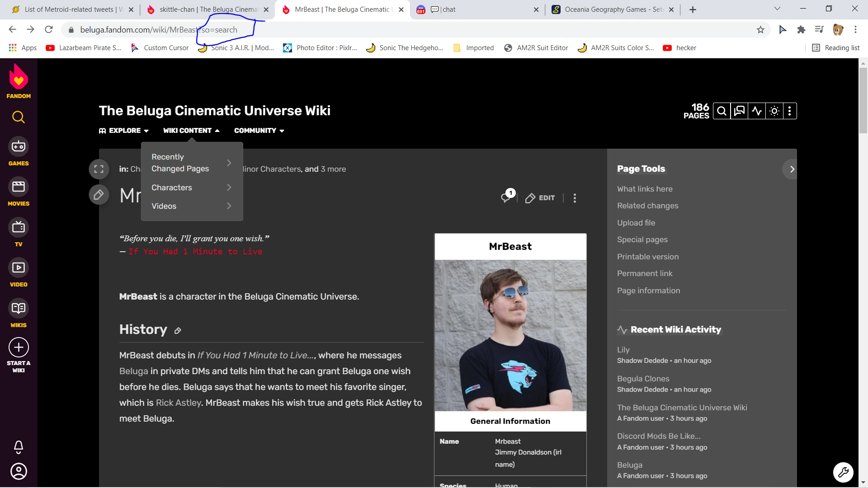The height and width of the screenshot is (488, 868).
Task: Switch theme using the sun icon
Action: tap(775, 111)
